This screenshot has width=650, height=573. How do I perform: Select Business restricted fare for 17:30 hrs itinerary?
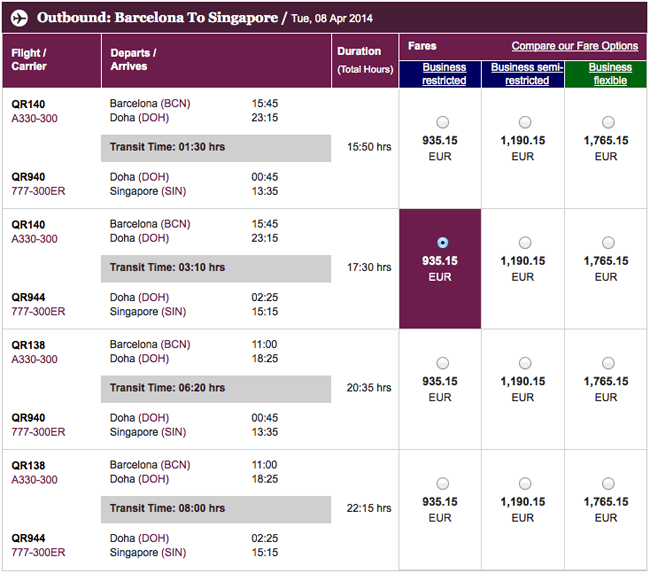442,243
